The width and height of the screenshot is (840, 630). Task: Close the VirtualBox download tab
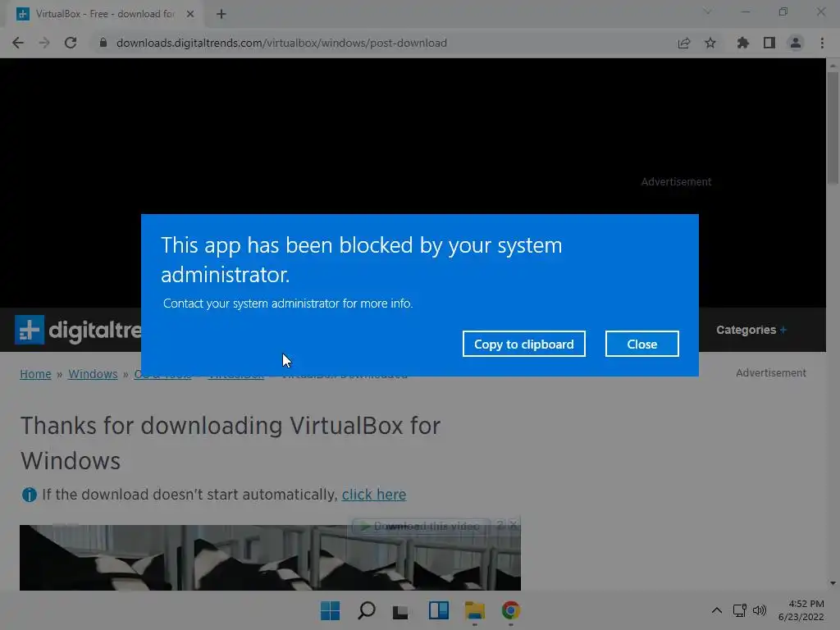click(x=190, y=14)
